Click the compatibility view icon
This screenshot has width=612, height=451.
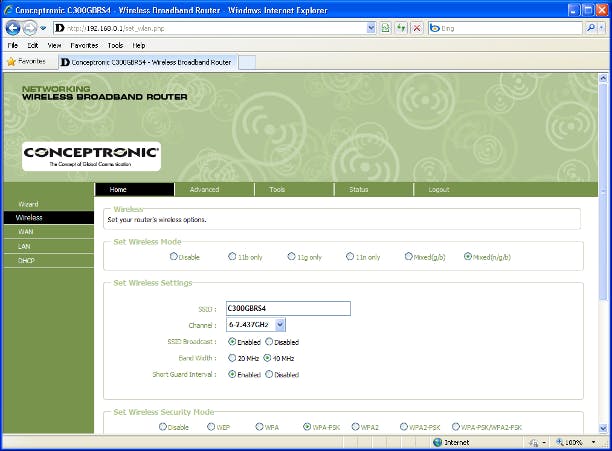pos(386,28)
